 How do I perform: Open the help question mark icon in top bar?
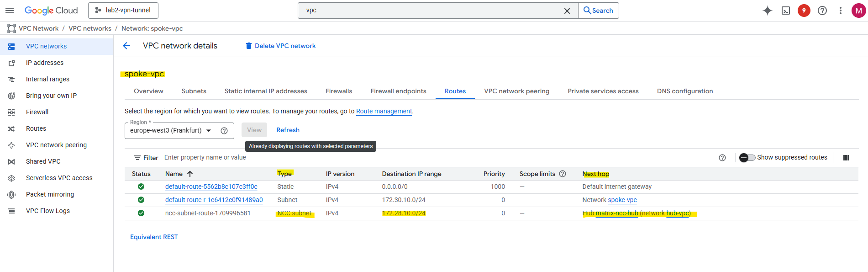(822, 11)
